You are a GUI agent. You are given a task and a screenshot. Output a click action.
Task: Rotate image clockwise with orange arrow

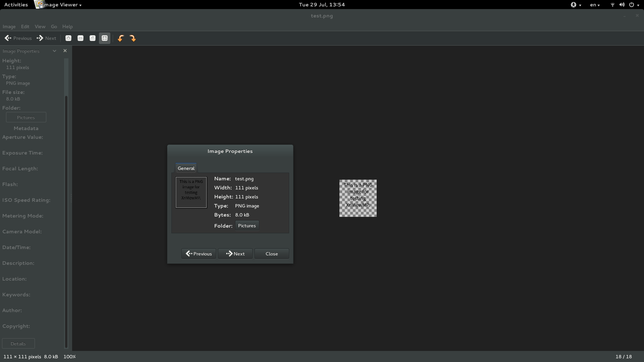tap(133, 38)
